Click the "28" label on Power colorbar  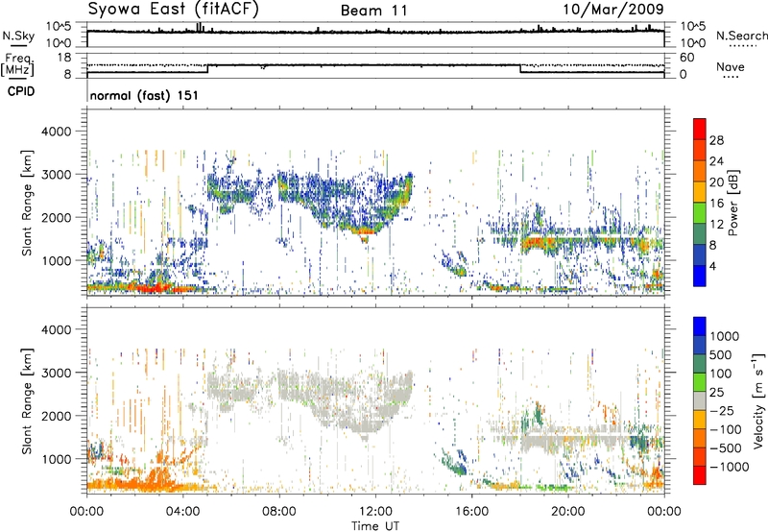[x=716, y=140]
